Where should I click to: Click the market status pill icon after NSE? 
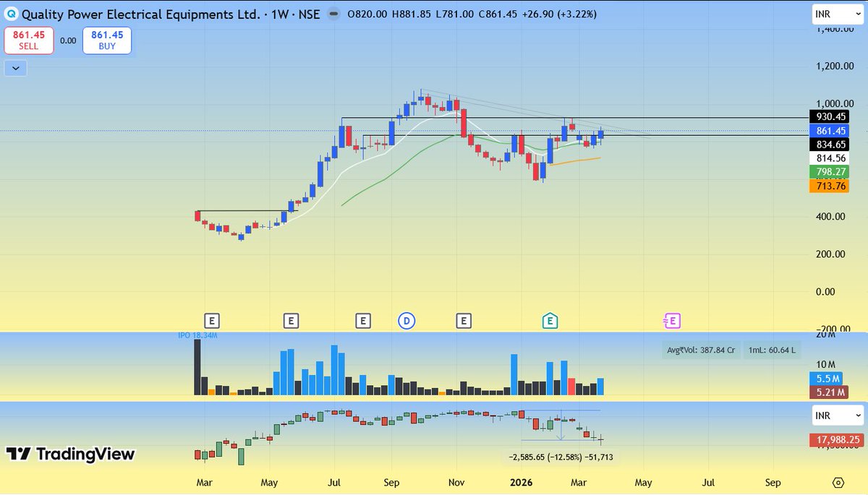[x=332, y=14]
